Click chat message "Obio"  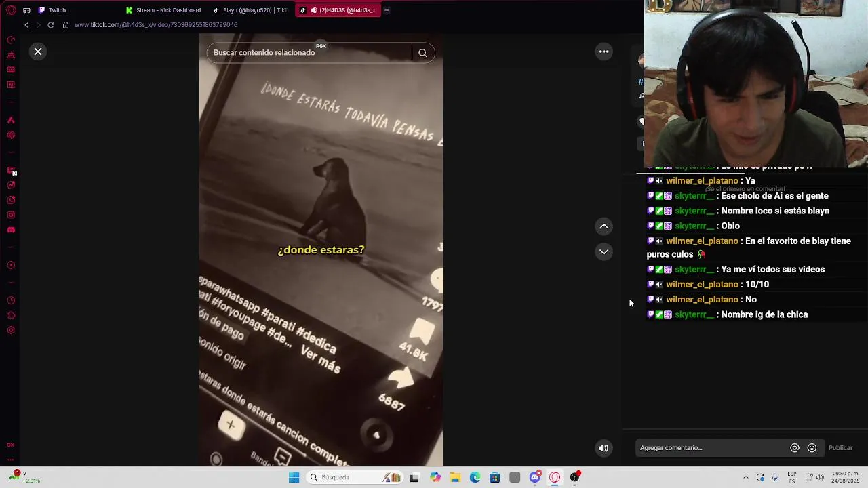tap(730, 226)
